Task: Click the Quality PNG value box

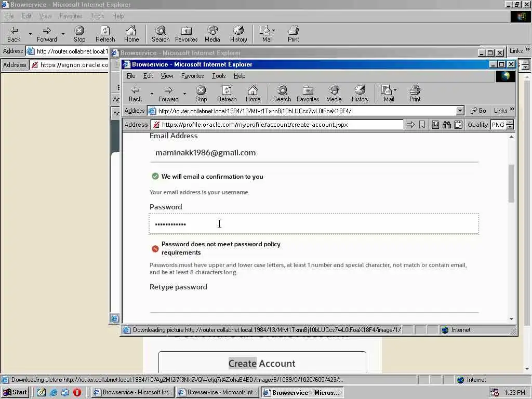Action: pyautogui.click(x=498, y=125)
